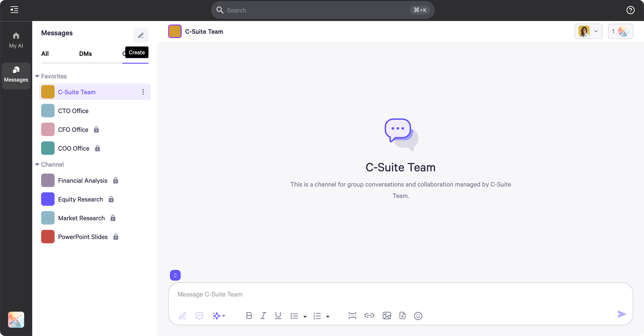Switch to the All tab
The image size is (644, 336).
pos(45,54)
